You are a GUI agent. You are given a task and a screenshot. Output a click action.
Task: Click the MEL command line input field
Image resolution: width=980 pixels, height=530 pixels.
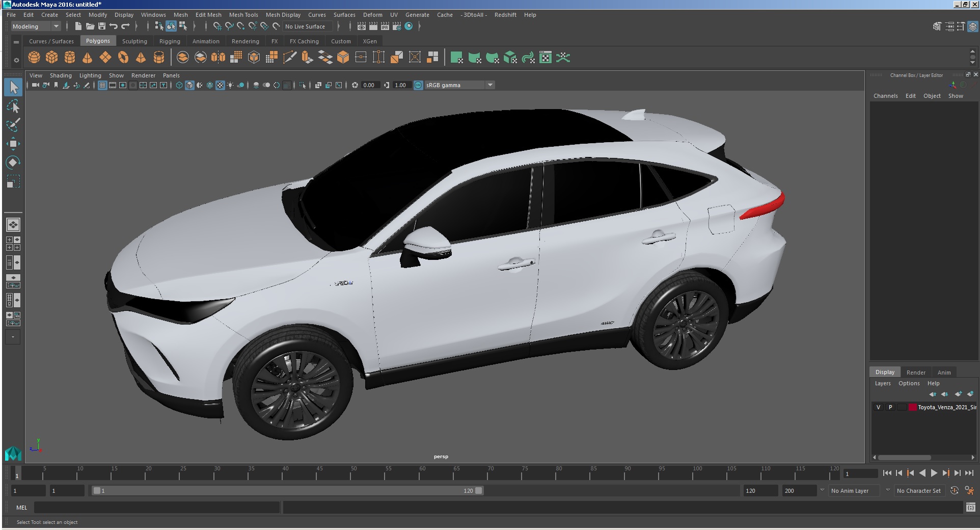157,508
